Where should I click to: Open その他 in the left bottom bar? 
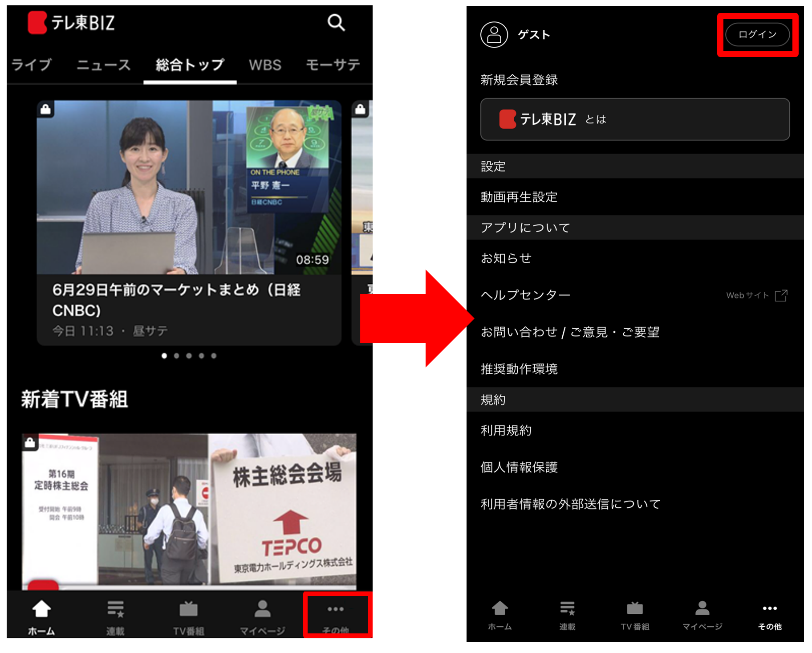336,616
